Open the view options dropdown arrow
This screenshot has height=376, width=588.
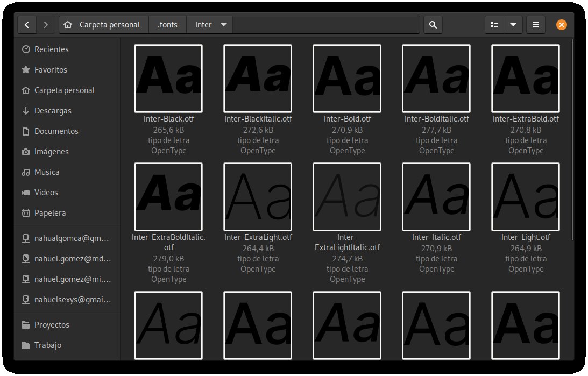pos(513,25)
